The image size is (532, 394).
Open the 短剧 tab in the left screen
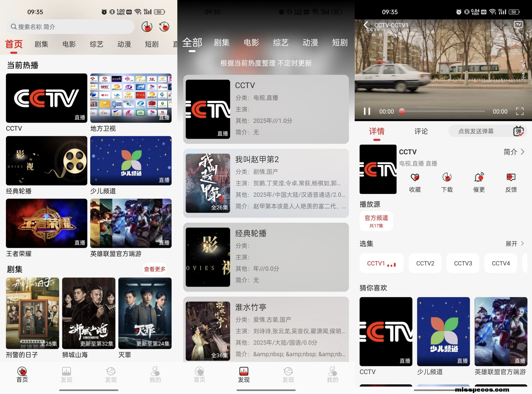point(151,44)
